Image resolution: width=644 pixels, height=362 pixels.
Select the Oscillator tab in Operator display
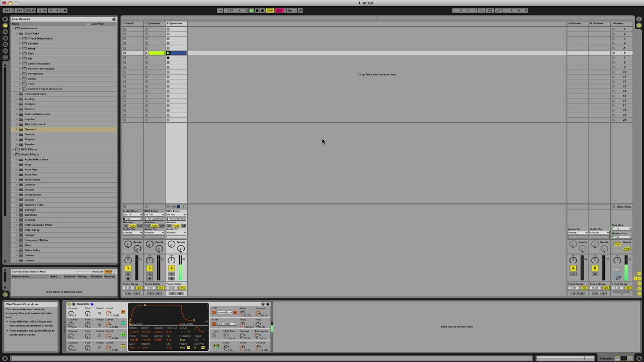(x=186, y=324)
